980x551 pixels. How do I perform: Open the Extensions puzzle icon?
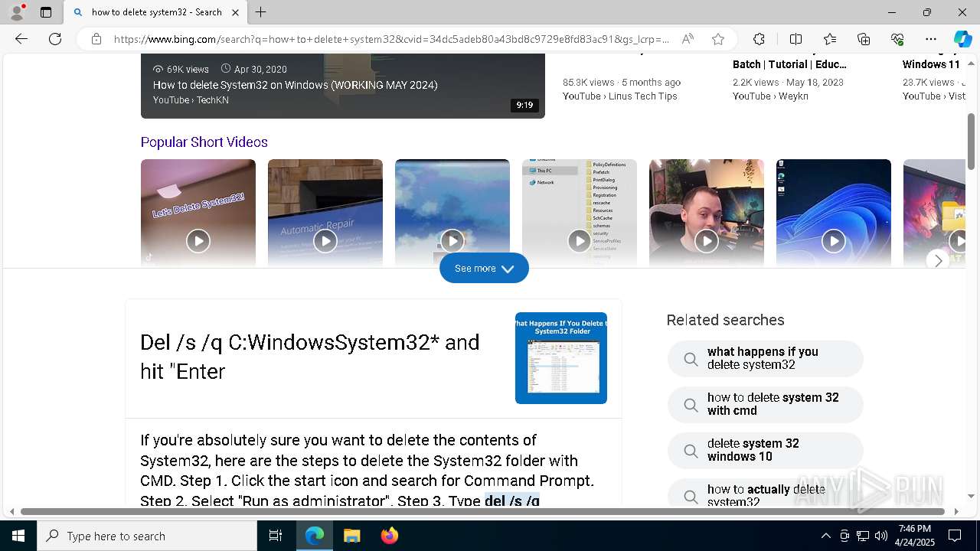pyautogui.click(x=759, y=39)
